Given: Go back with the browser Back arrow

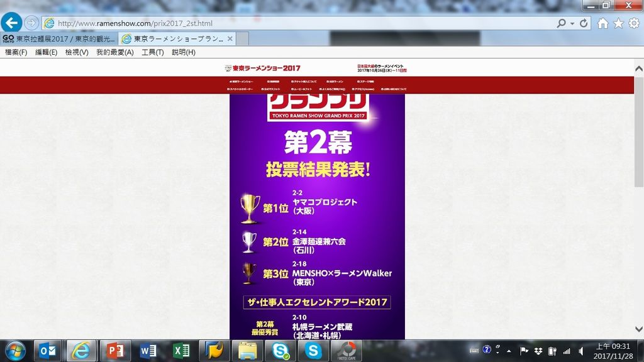Looking at the screenshot, I should coord(11,22).
